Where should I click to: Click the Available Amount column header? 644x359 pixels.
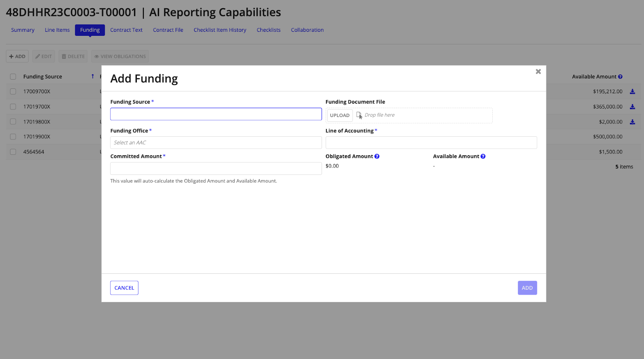(x=594, y=77)
